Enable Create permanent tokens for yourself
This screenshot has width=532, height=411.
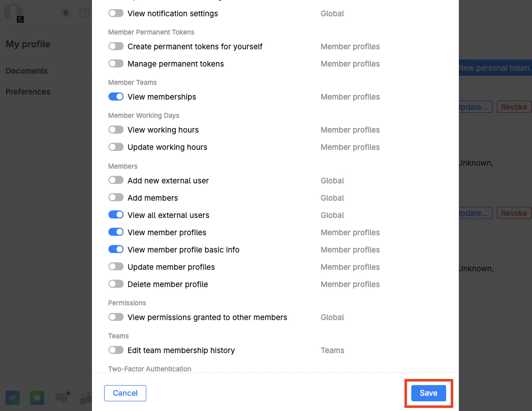pyautogui.click(x=116, y=46)
